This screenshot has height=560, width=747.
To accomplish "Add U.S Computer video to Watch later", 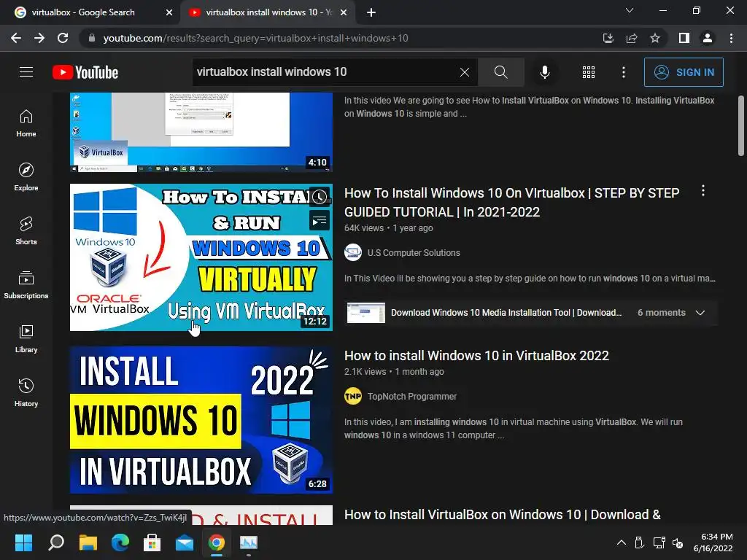I will pos(320,197).
